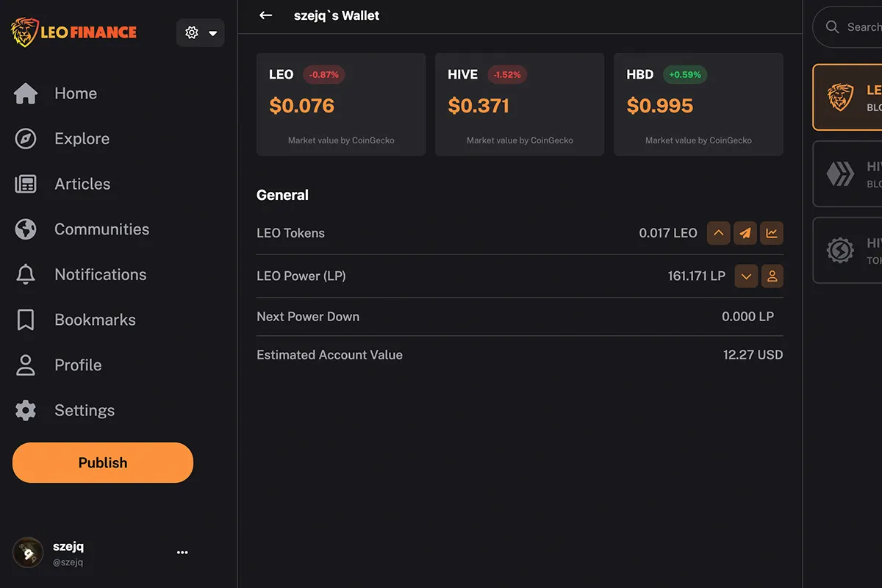
Task: Click the LEO price card $0.076
Action: click(341, 104)
